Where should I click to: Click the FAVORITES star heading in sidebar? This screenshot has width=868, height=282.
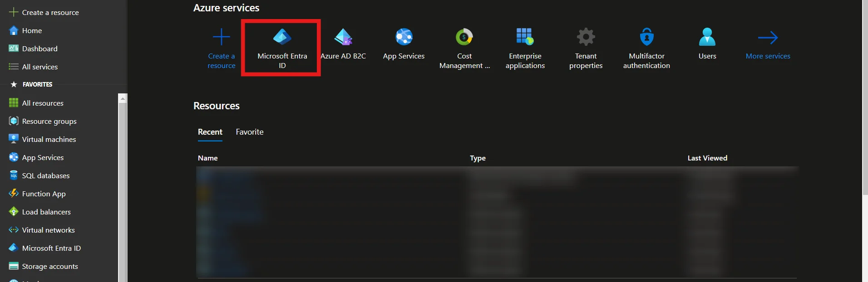click(x=32, y=84)
